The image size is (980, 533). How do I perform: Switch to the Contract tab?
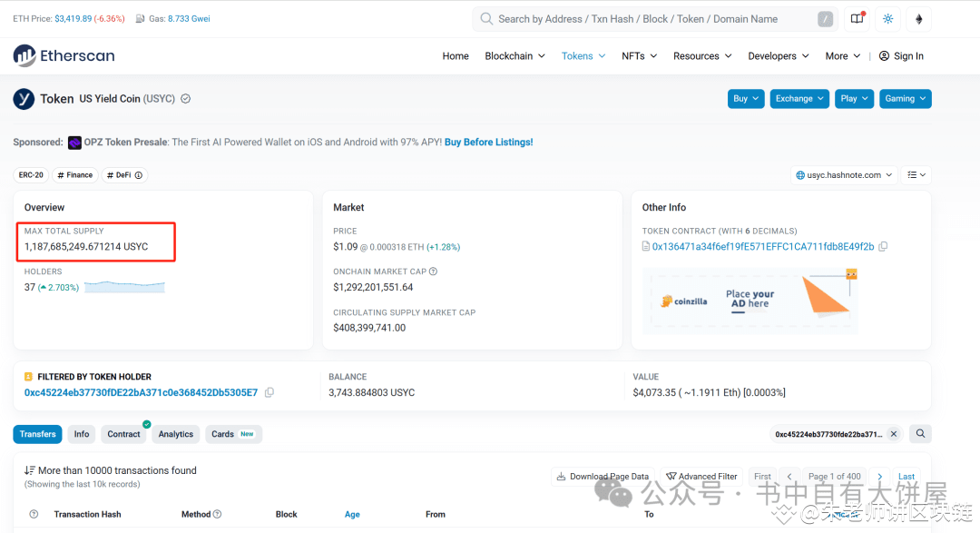click(x=123, y=434)
